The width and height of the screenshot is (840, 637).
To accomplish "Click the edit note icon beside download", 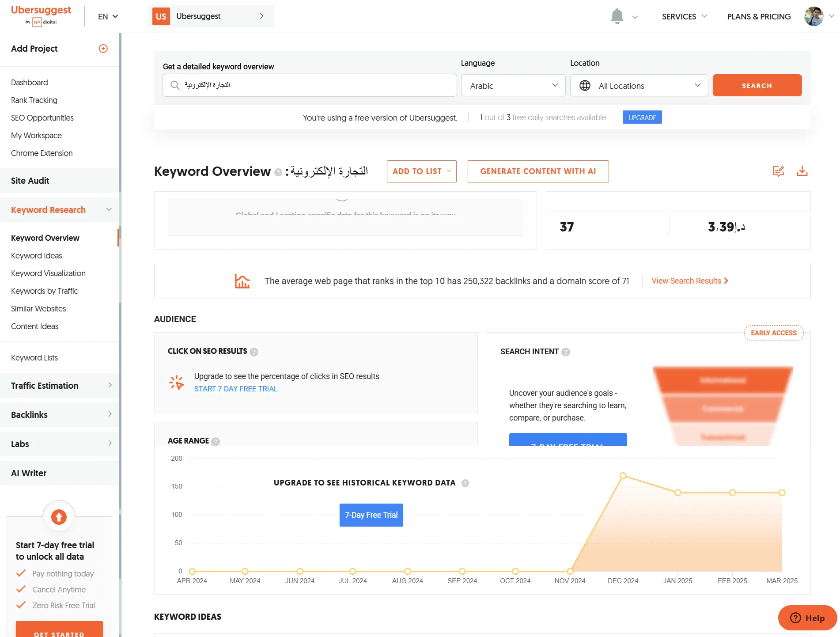I will pyautogui.click(x=778, y=171).
